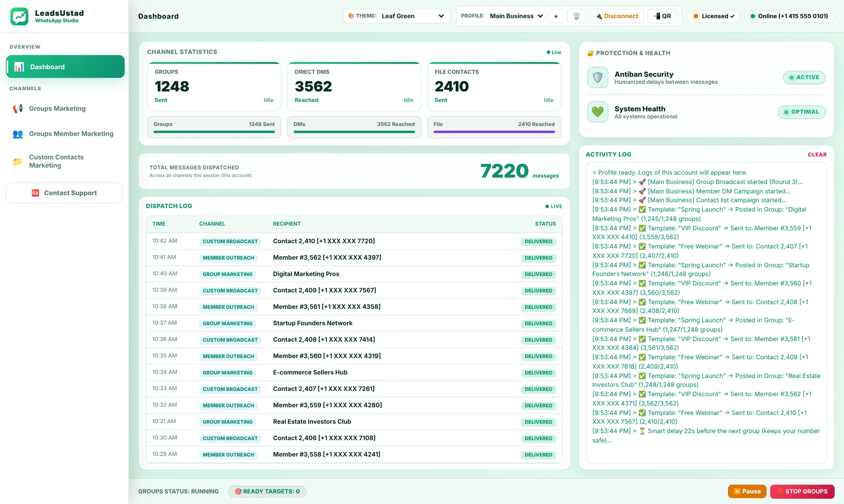This screenshot has height=504, width=844.
Task: Click the padlock icon beside Protection & Health
Action: click(x=590, y=53)
